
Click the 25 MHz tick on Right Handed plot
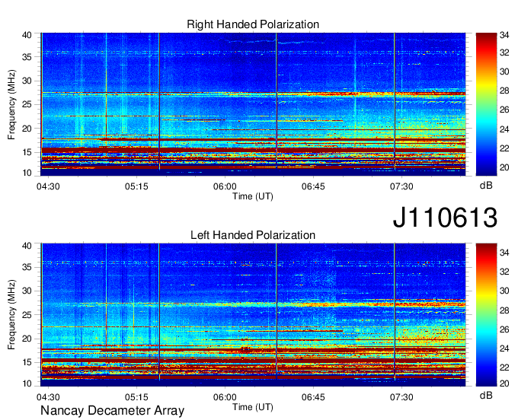coord(27,104)
